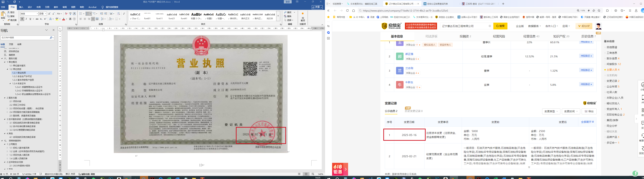
Task: Click the 全部展开 link in change records
Action: click(x=587, y=122)
